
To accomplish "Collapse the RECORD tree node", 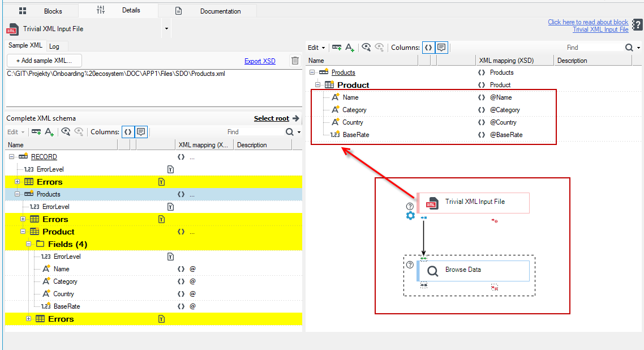I will coord(11,157).
